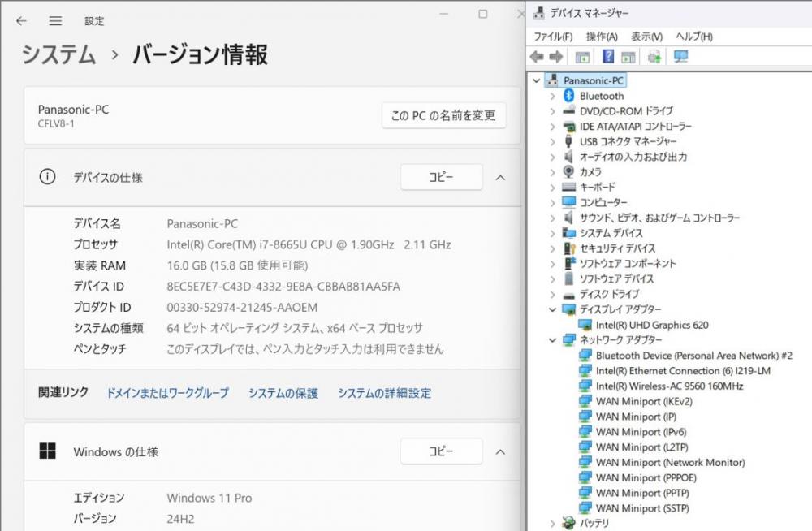Expand the カメラ tree node
The image size is (812, 531).
pyautogui.click(x=552, y=172)
